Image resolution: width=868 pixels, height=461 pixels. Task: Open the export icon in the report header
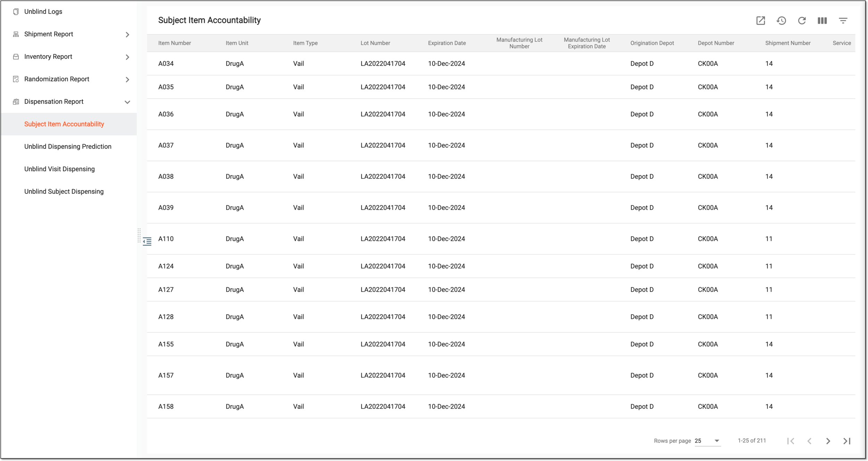tap(761, 20)
